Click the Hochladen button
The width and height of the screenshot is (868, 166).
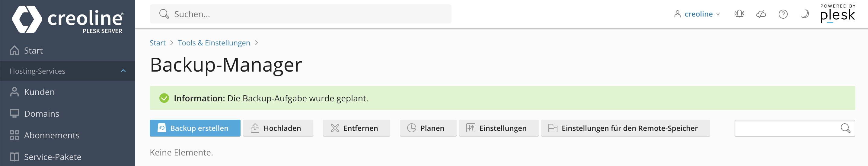point(278,128)
